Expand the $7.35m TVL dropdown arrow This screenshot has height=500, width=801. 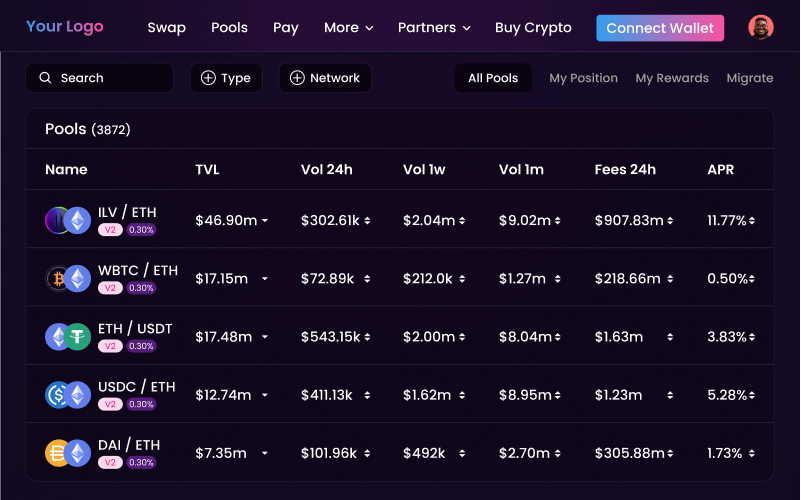coord(265,454)
